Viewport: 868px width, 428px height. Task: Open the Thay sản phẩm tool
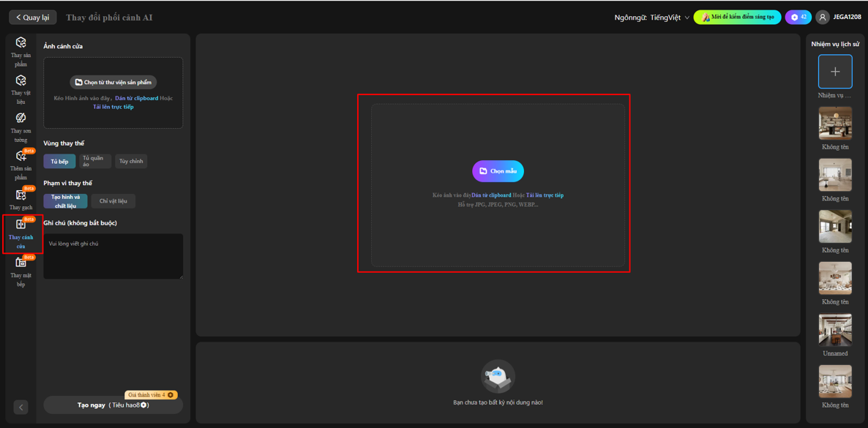pyautogui.click(x=20, y=52)
